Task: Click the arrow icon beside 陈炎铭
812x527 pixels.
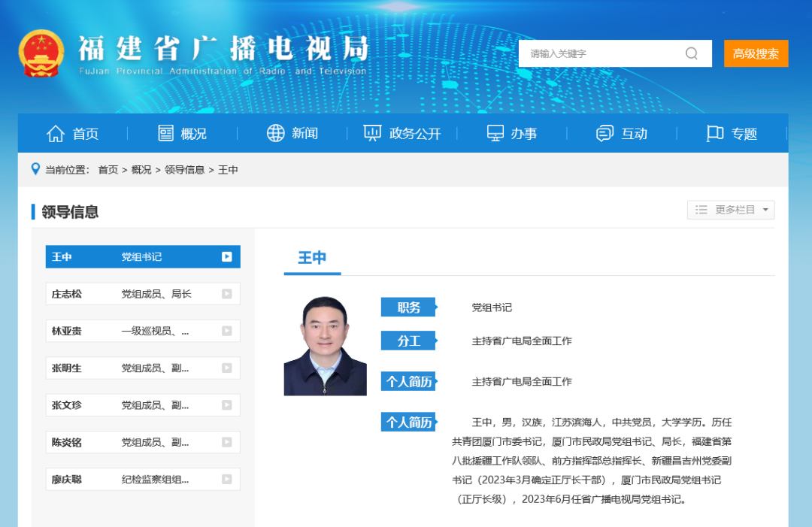Action: pyautogui.click(x=226, y=442)
